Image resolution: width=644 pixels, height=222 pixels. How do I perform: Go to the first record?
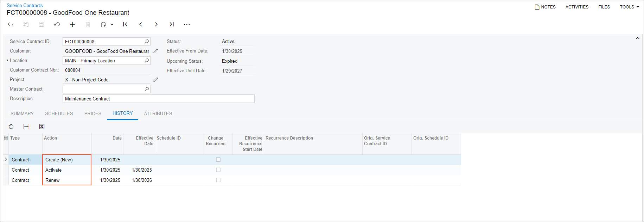125,24
